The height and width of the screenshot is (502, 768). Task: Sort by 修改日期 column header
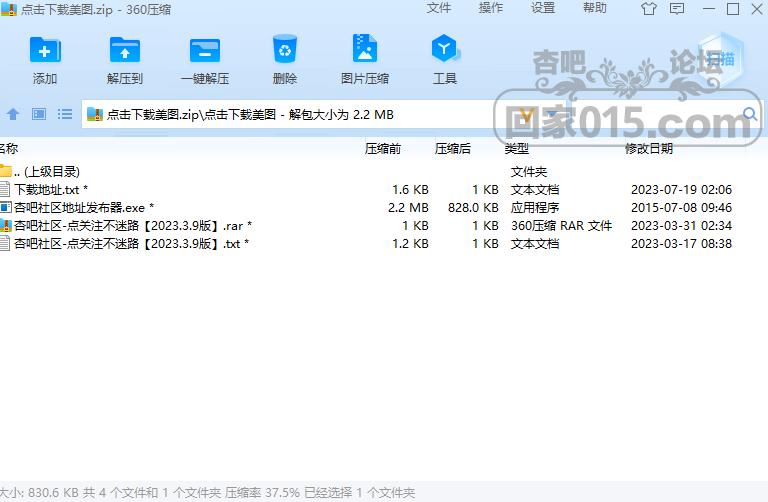click(648, 148)
